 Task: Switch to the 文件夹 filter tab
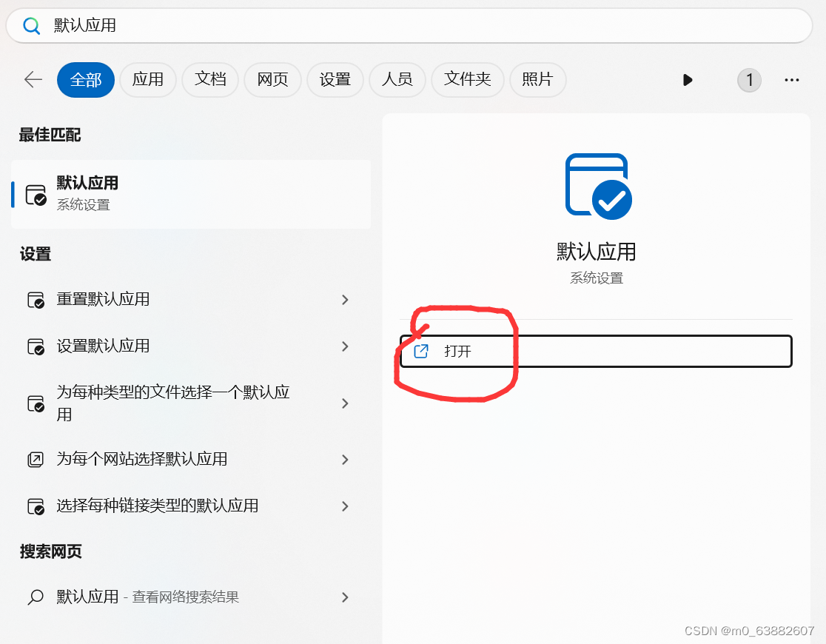[x=467, y=80]
